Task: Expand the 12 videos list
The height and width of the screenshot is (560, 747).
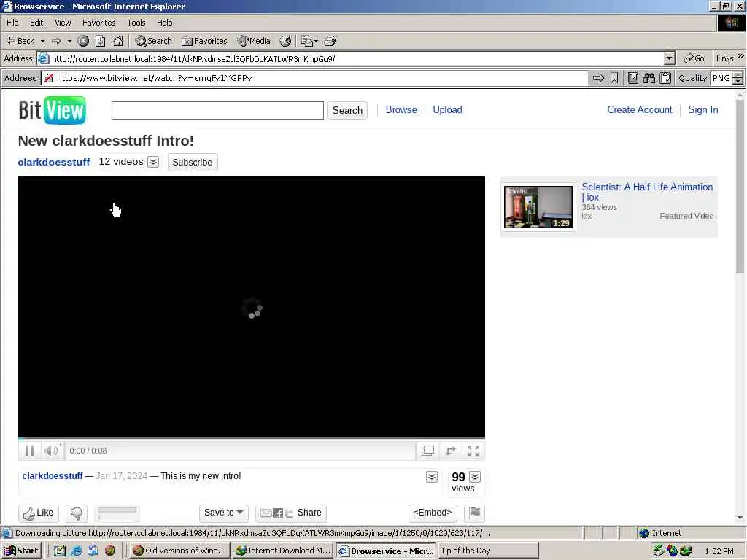Action: pyautogui.click(x=153, y=162)
